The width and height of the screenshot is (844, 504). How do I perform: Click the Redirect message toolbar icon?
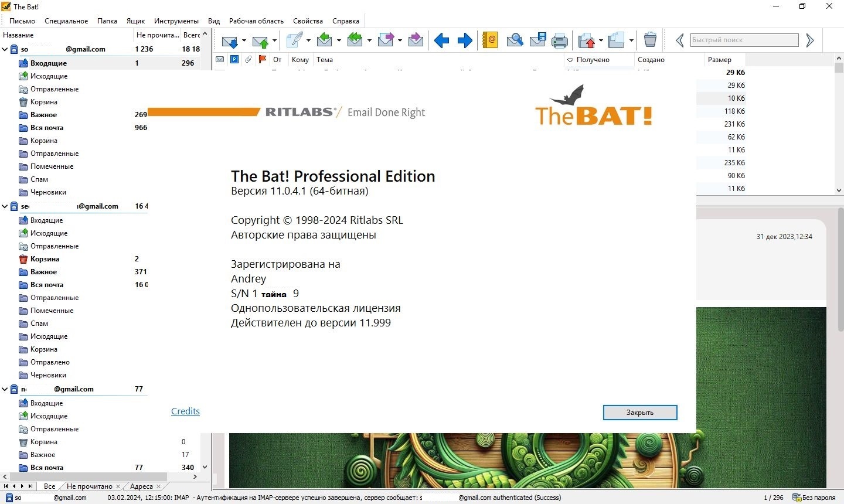pos(416,40)
